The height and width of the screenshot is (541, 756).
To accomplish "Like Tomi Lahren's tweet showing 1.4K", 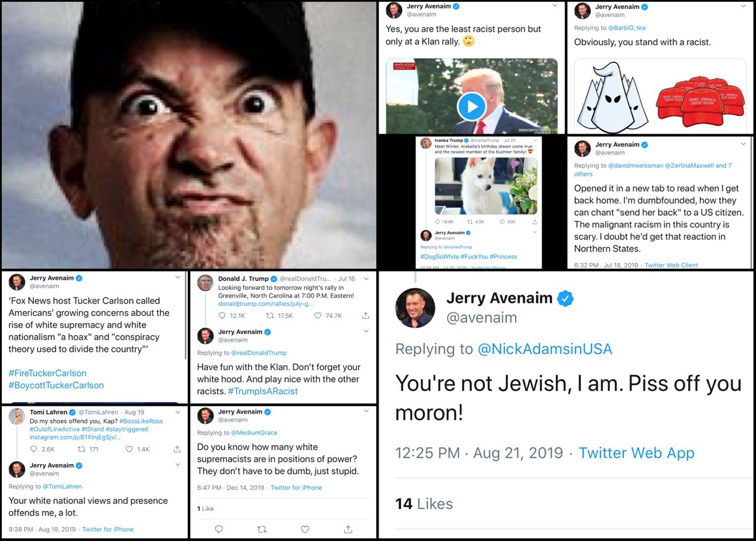I will coord(129,449).
